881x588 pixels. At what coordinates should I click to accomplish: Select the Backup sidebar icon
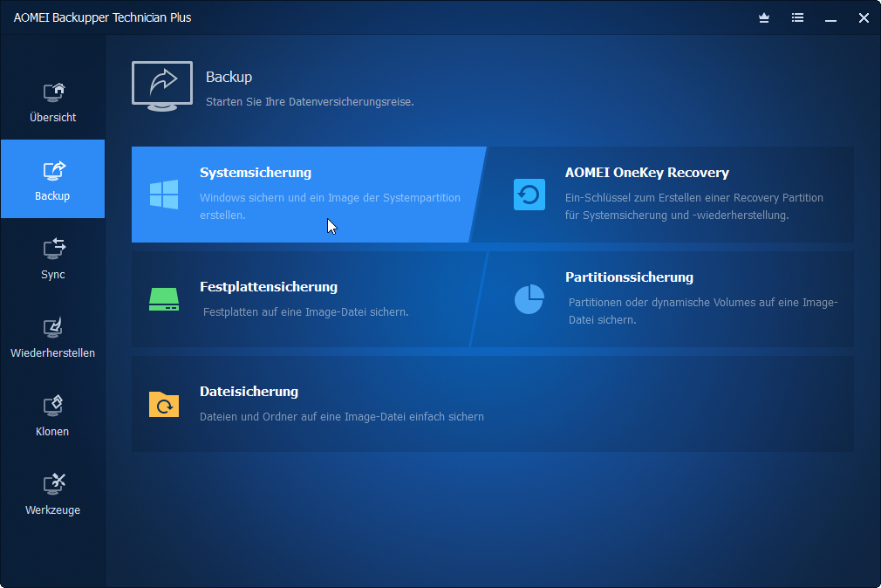(x=54, y=170)
